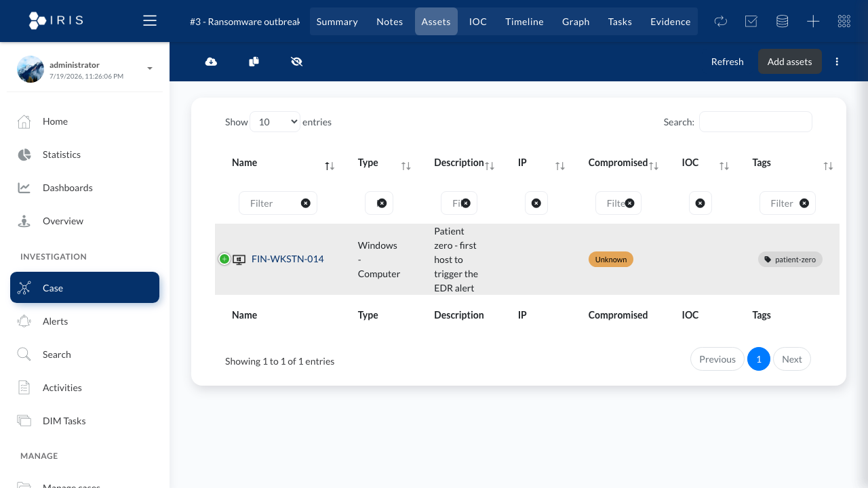
Task: Click the case title #3 Ransomware outbreak
Action: click(x=245, y=22)
